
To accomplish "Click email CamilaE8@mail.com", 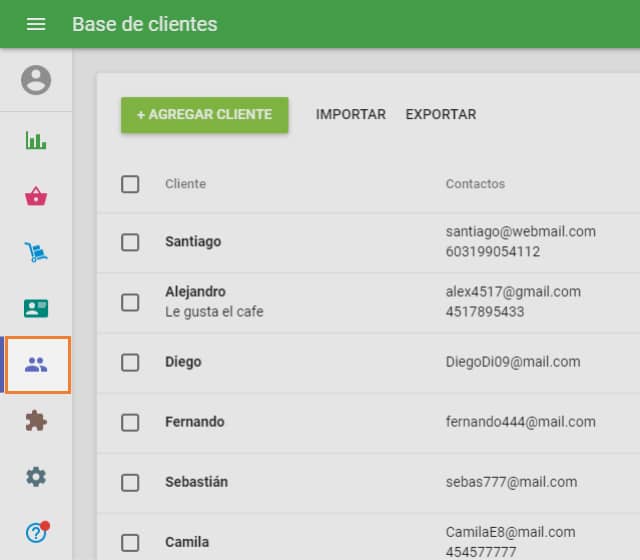I will [510, 532].
